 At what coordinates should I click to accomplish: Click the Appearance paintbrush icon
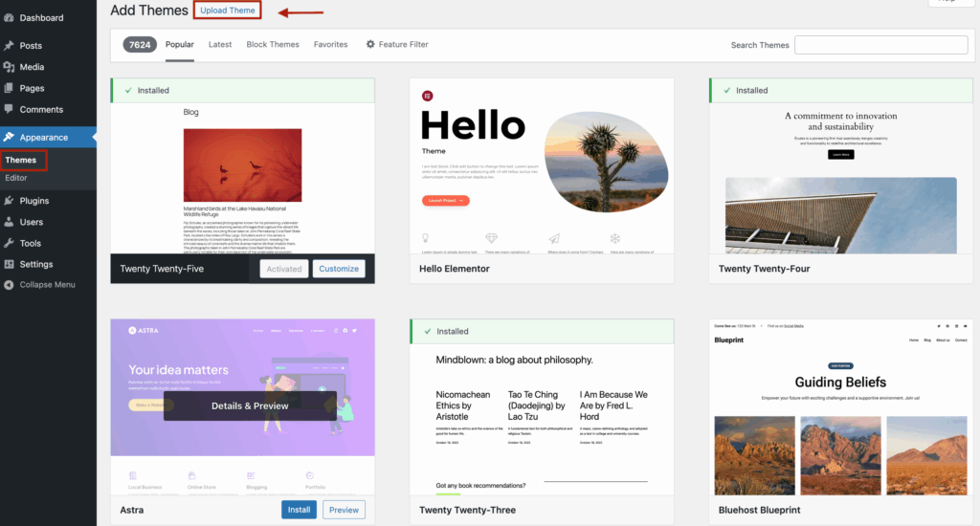(x=9, y=137)
